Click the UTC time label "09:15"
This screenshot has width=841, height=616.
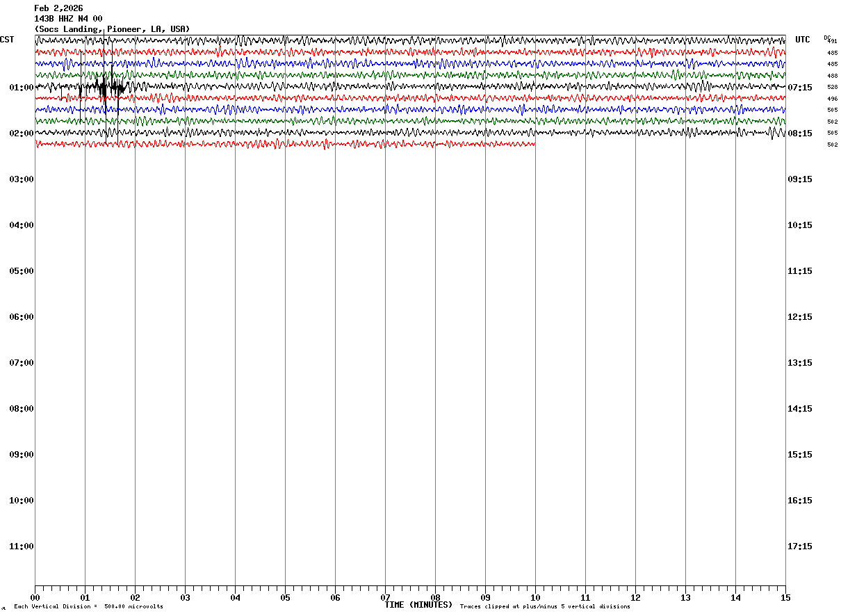(x=800, y=179)
